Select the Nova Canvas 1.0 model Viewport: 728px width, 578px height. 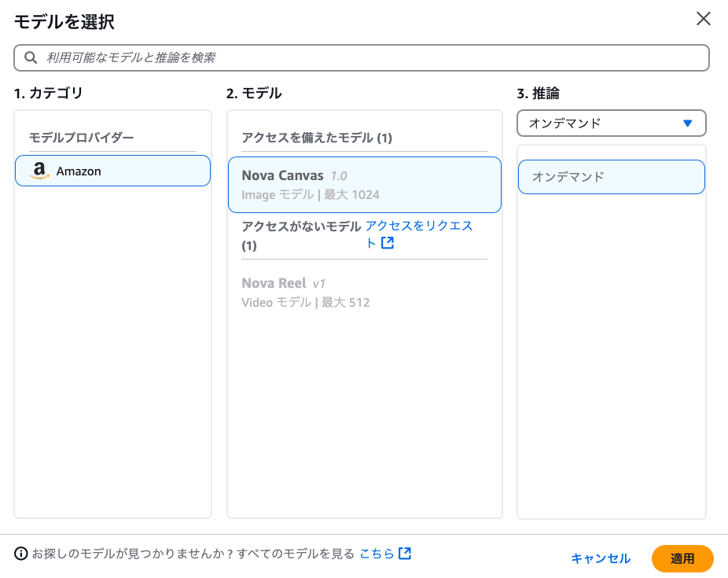point(365,185)
